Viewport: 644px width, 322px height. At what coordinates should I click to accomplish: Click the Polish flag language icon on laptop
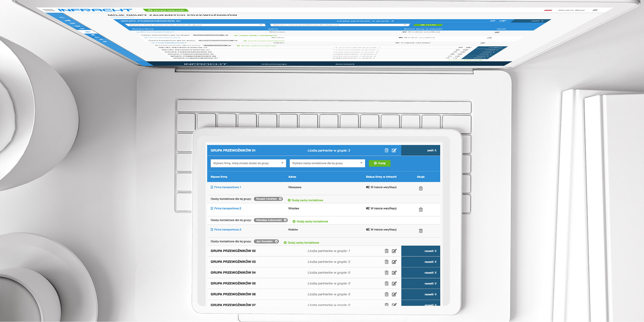click(548, 10)
